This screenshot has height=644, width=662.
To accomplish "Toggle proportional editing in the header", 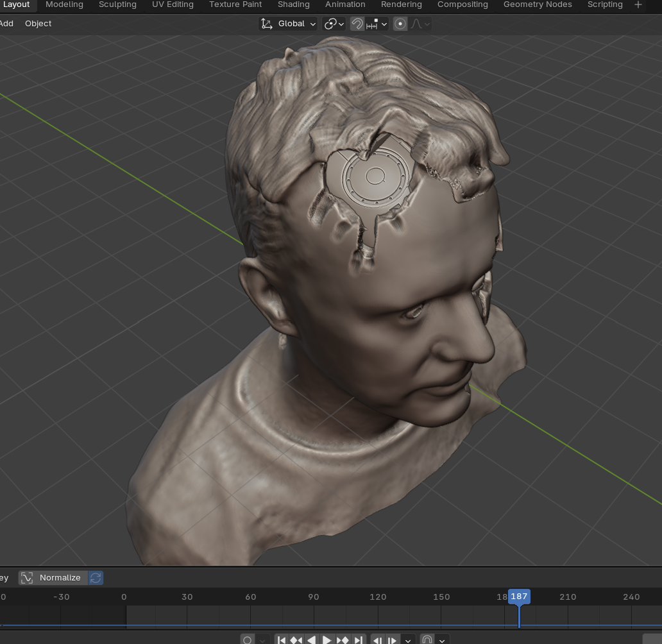I will (400, 24).
